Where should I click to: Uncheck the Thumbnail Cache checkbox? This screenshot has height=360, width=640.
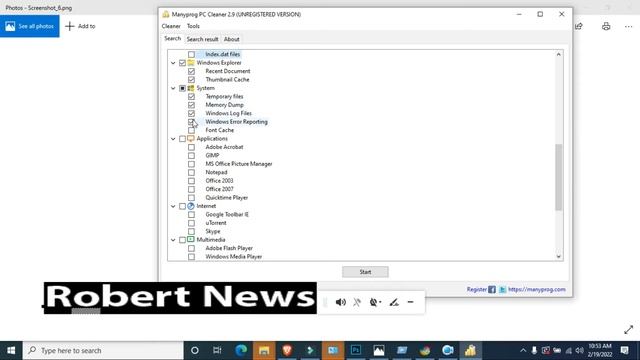click(x=191, y=80)
